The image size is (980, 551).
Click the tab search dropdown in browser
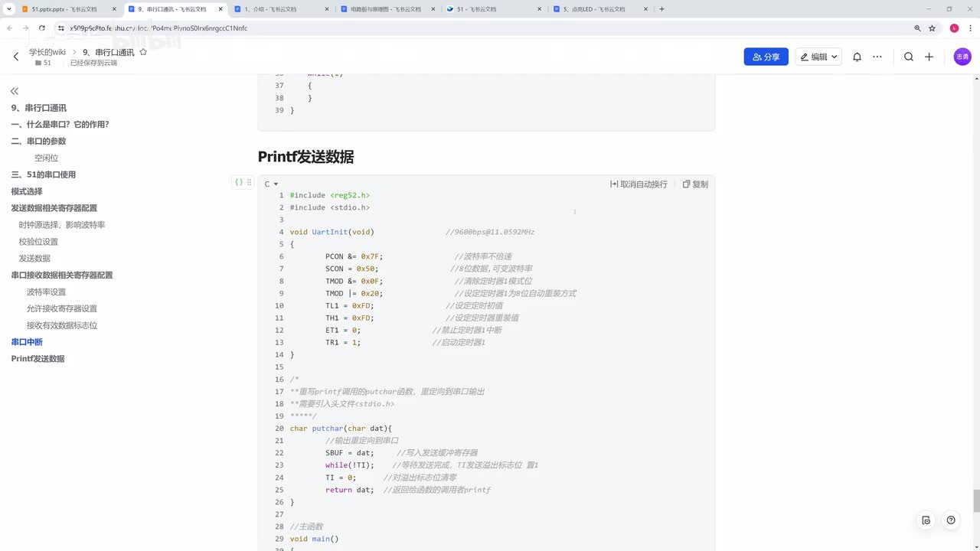click(8, 9)
